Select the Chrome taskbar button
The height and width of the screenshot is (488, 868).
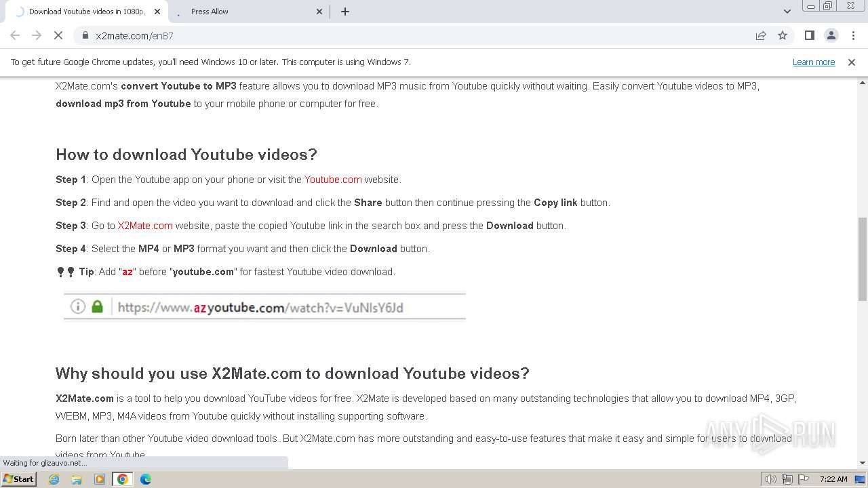pyautogui.click(x=123, y=479)
